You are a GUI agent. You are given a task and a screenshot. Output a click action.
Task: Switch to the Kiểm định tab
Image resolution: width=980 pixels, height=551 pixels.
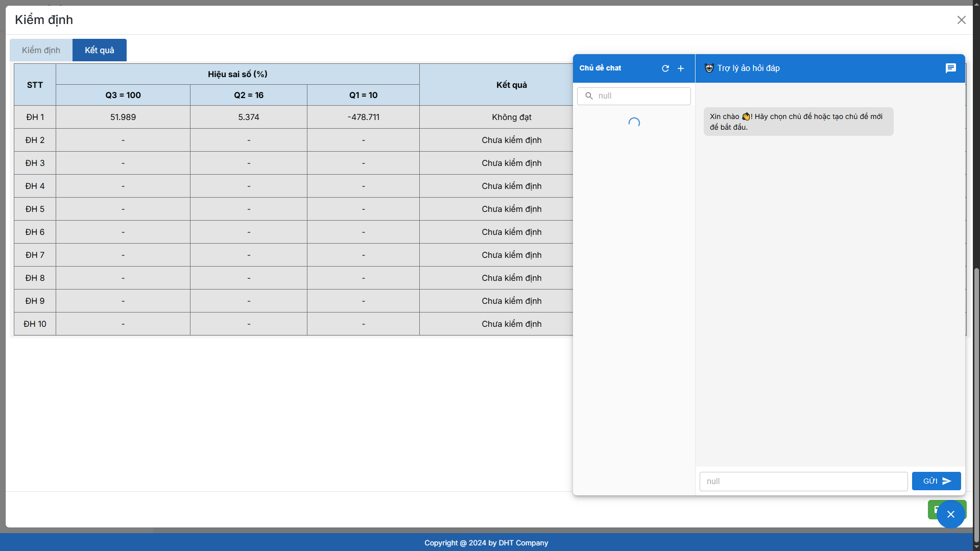(x=40, y=50)
